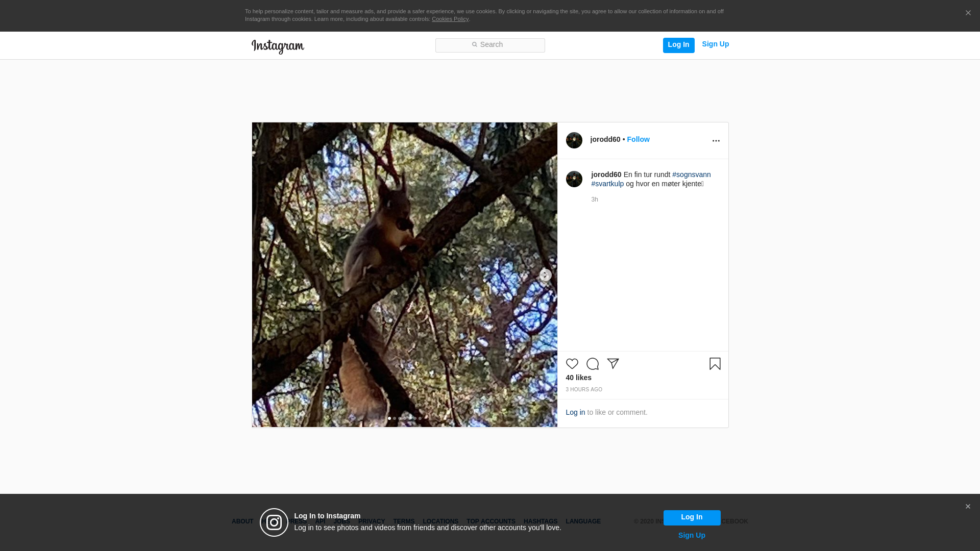Click the Instagram camera icon in bottom banner
Viewport: 980px width, 551px height.
274,522
